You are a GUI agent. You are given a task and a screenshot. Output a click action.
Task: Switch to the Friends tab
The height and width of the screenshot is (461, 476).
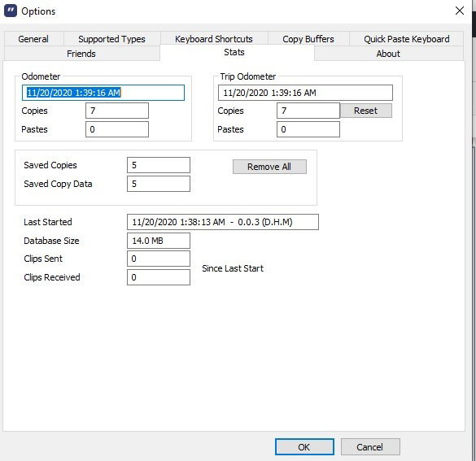(81, 54)
